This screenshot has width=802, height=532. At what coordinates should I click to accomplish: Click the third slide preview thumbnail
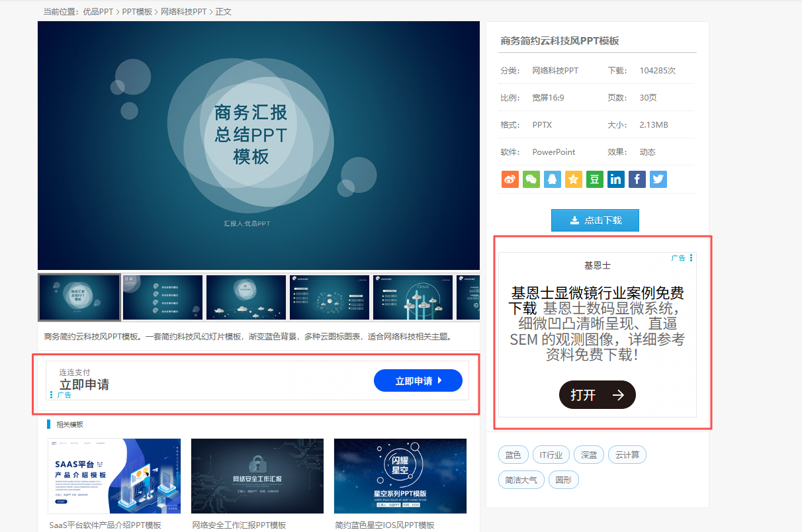245,297
